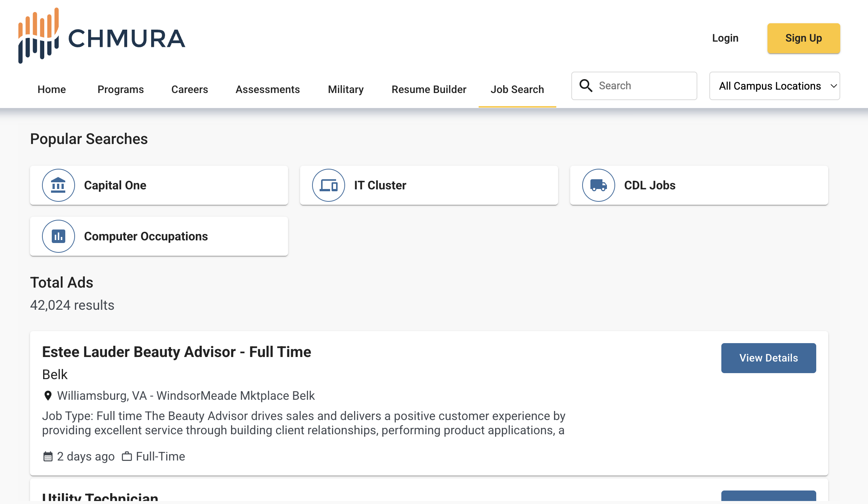868x504 pixels.
Task: Click the Belk company name
Action: 55,375
